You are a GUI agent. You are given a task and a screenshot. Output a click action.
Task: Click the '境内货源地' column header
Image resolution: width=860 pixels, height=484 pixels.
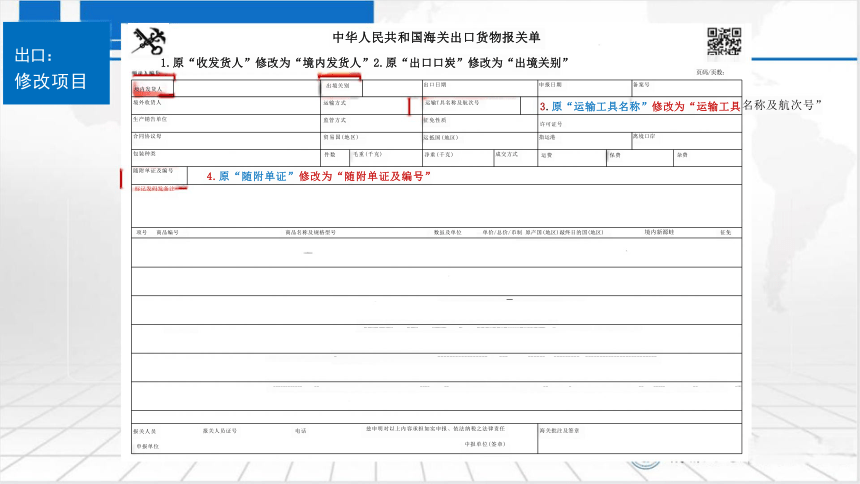tap(659, 233)
